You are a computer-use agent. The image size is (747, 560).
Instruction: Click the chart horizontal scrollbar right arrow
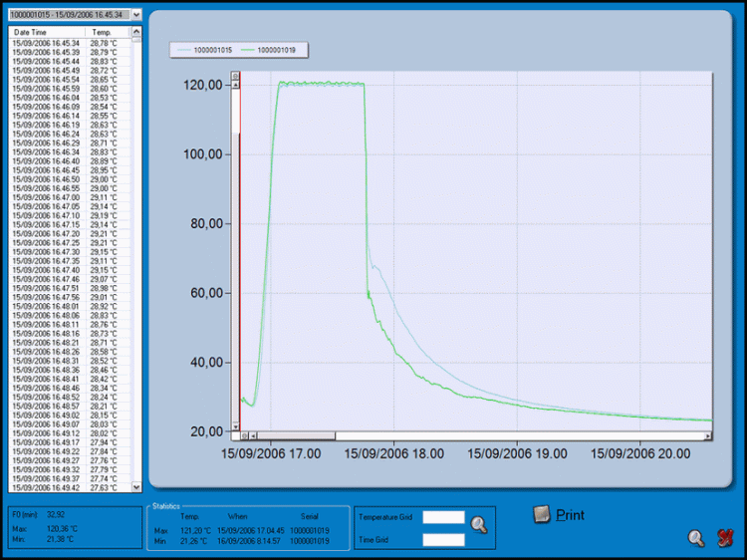708,435
